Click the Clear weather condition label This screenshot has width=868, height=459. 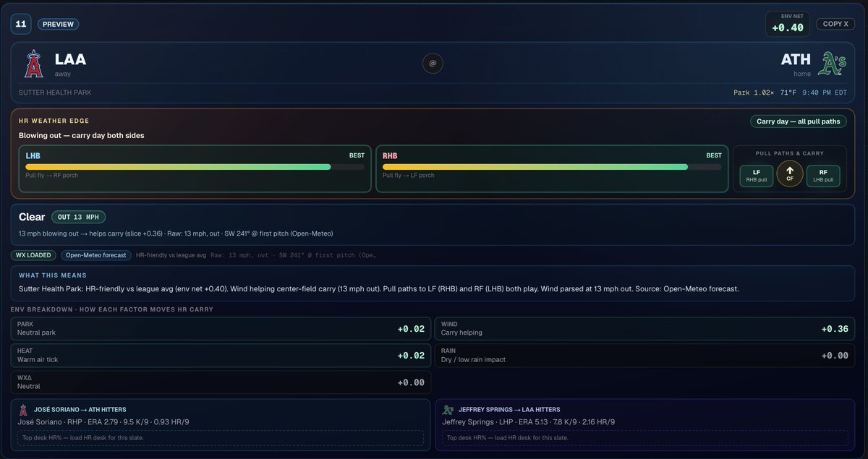[x=32, y=217]
